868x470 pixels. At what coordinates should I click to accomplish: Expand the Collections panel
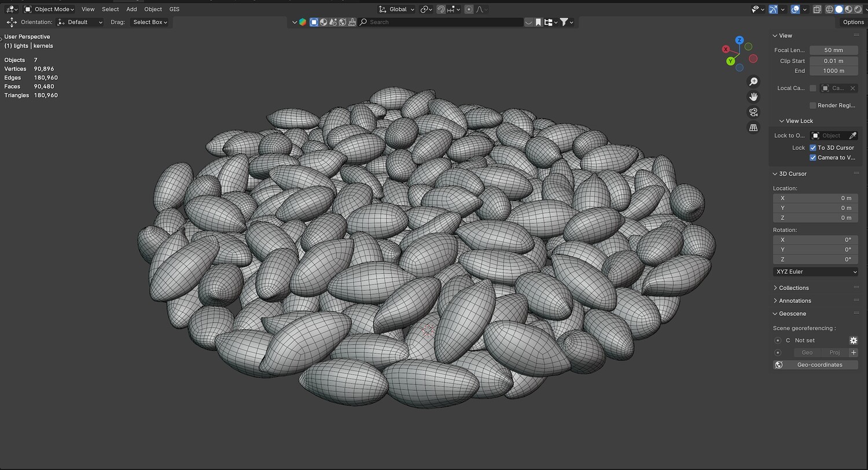pyautogui.click(x=793, y=288)
